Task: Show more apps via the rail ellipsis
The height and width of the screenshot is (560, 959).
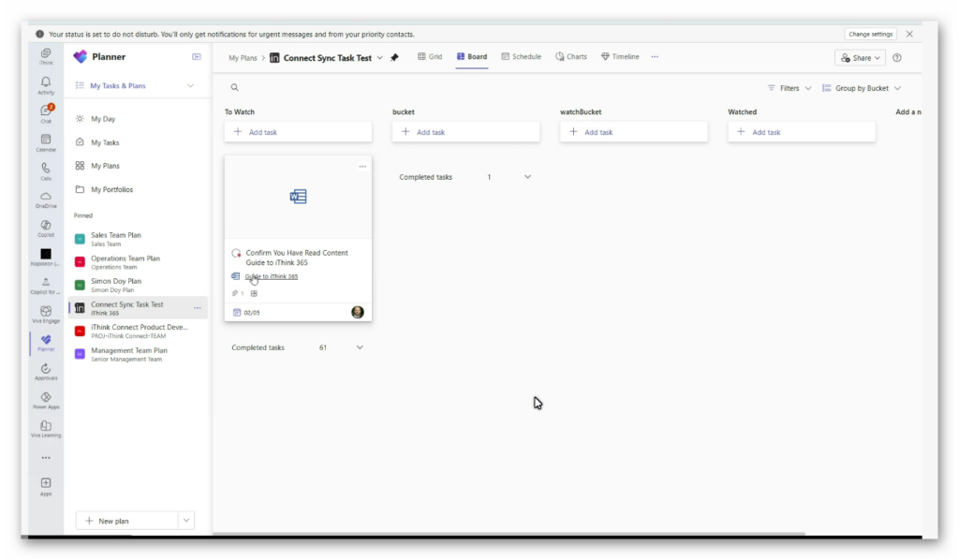Action: point(46,458)
